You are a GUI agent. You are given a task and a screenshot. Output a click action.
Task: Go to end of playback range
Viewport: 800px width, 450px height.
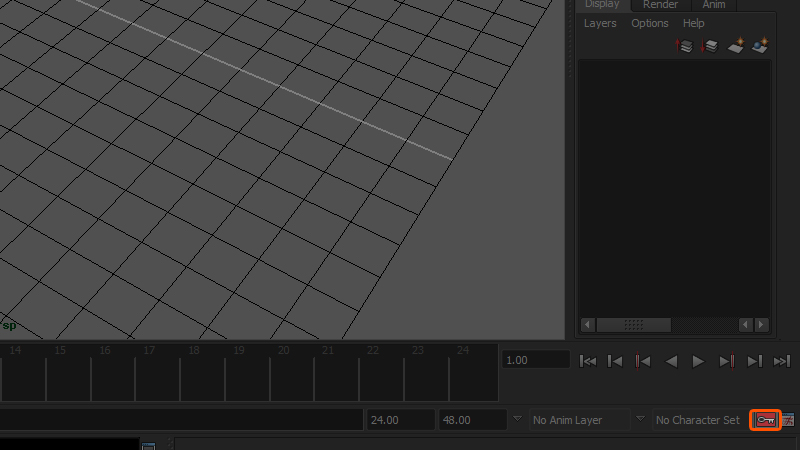point(782,361)
